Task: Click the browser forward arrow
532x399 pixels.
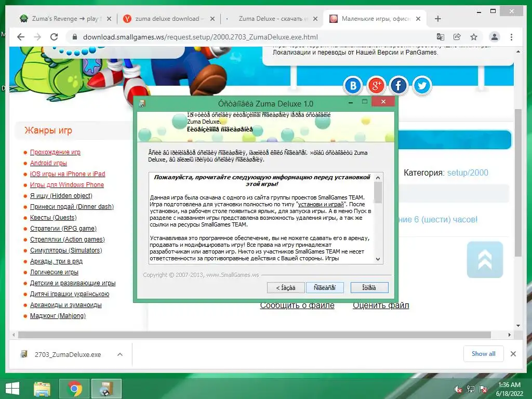Action: click(37, 37)
